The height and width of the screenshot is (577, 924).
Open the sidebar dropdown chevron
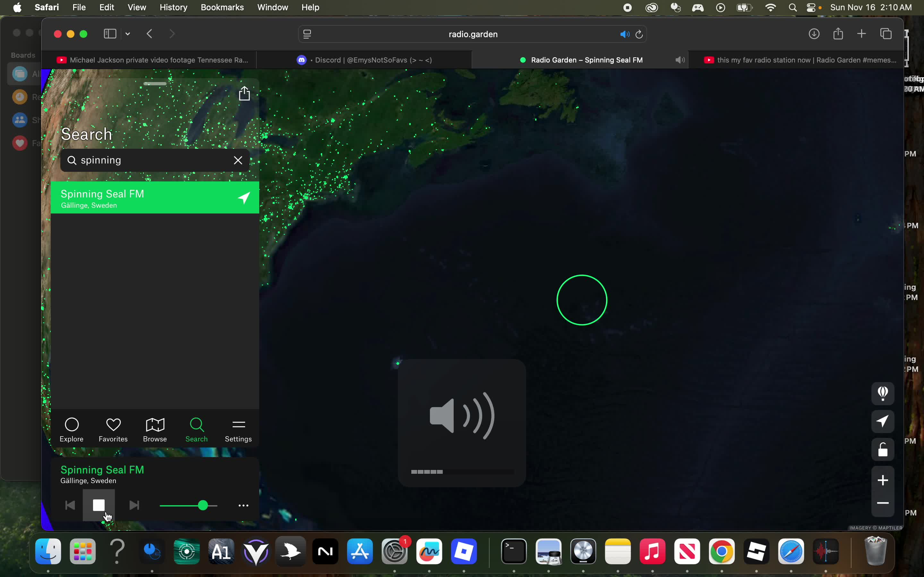click(x=128, y=34)
